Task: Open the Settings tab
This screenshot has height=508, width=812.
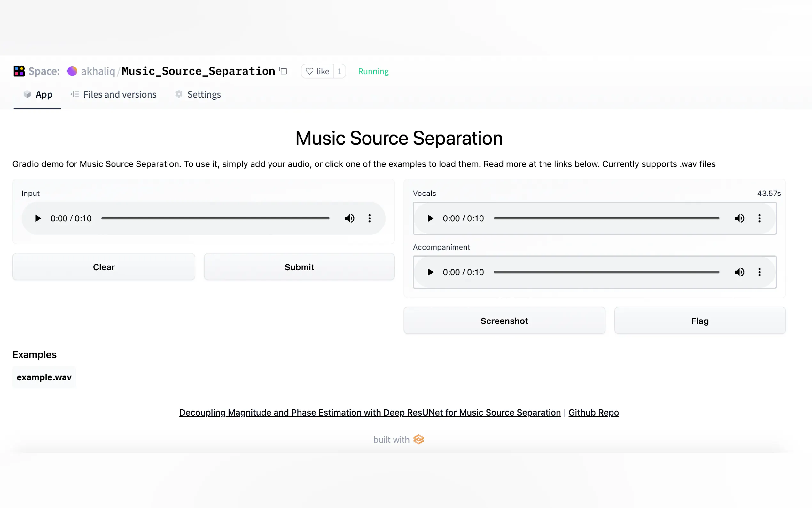Action: [x=204, y=94]
